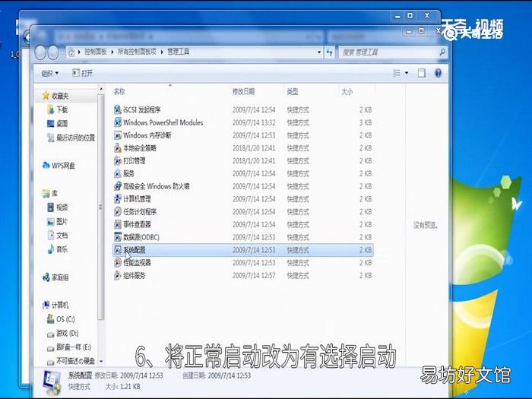Open the 游戏 (D:) drive
532x399 pixels.
pos(63,333)
